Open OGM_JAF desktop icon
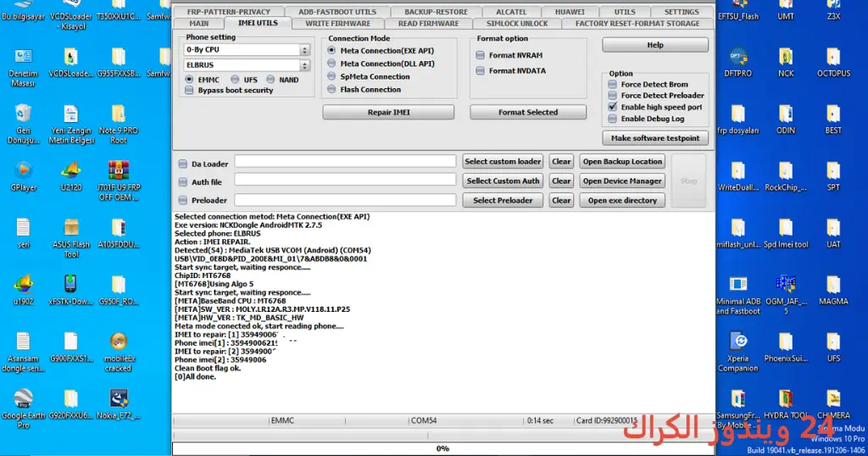The image size is (868, 456). click(786, 296)
